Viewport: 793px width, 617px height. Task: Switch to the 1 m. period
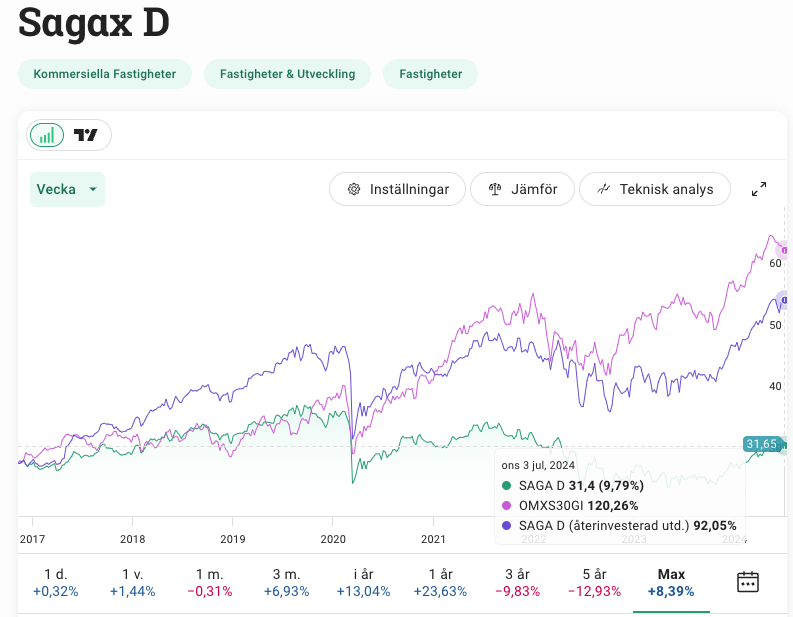(209, 582)
